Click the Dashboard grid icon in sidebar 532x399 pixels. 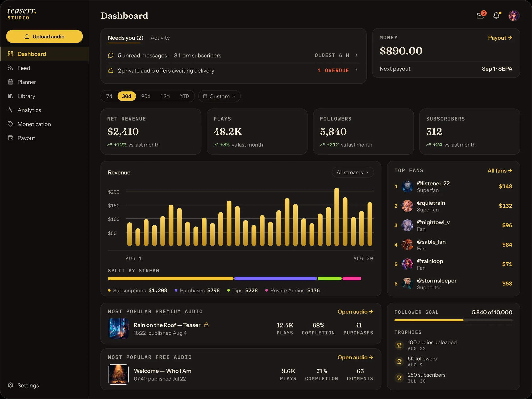click(x=10, y=54)
